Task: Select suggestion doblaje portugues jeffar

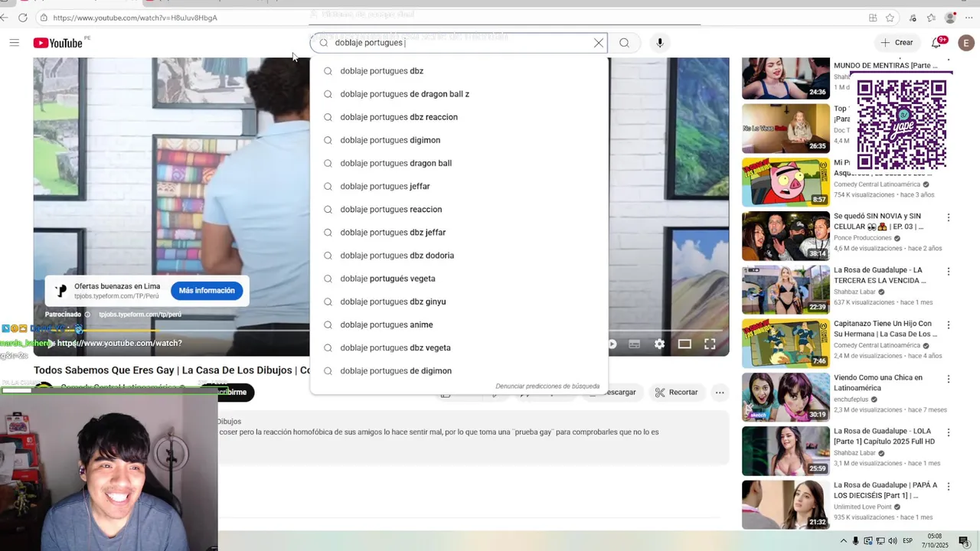Action: [459, 186]
